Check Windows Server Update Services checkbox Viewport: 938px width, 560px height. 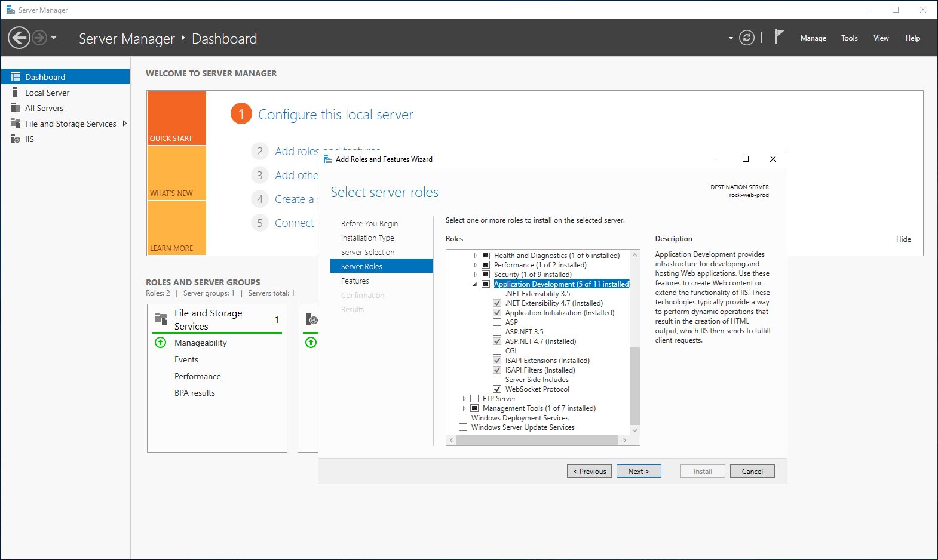click(x=463, y=427)
